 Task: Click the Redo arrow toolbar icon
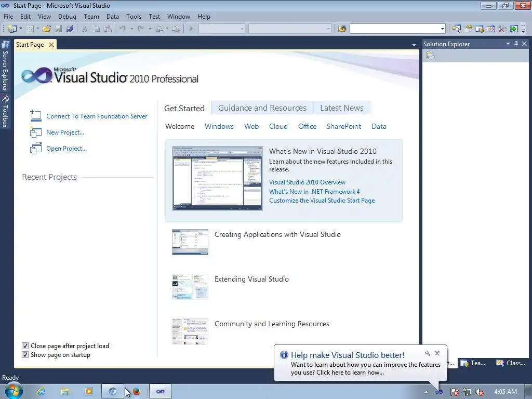[140, 29]
